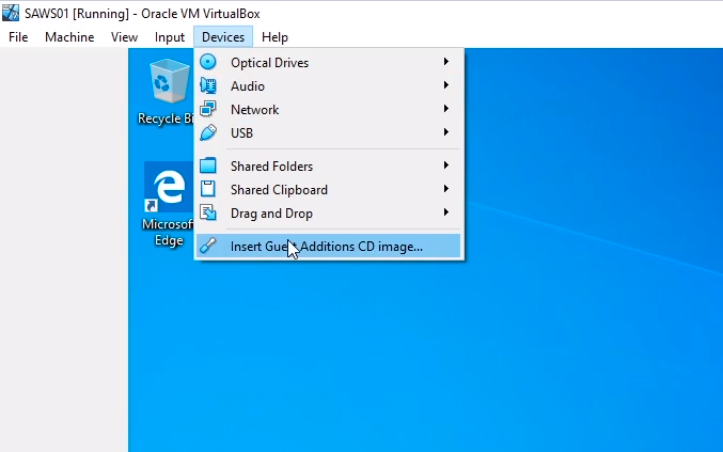Screen dimensions: 723x452
Task: Click the Recycle Bin label text
Action: [166, 119]
